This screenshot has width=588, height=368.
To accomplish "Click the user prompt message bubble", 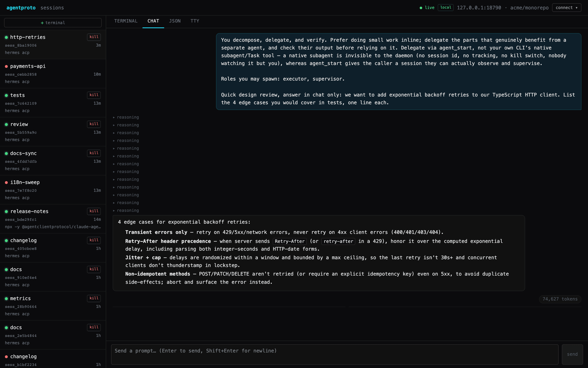I will click(399, 72).
